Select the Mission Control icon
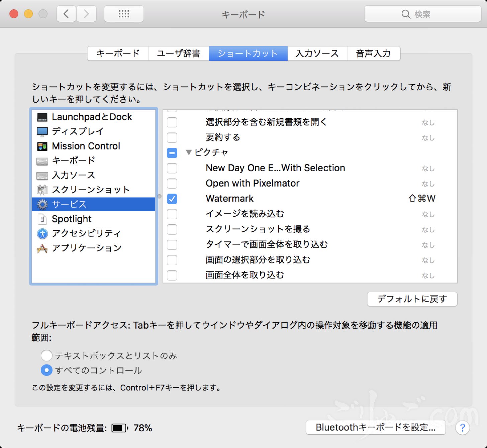 [42, 146]
